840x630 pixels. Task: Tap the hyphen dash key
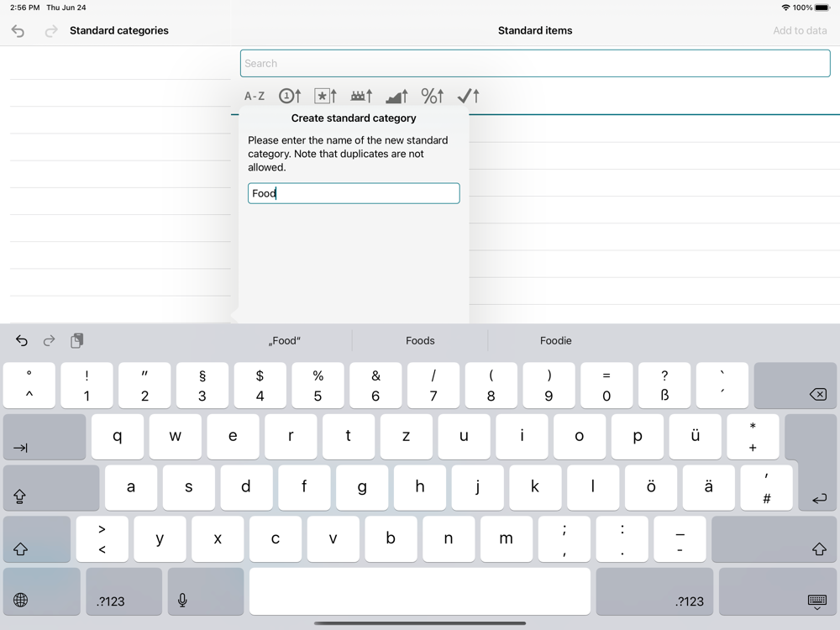680,539
